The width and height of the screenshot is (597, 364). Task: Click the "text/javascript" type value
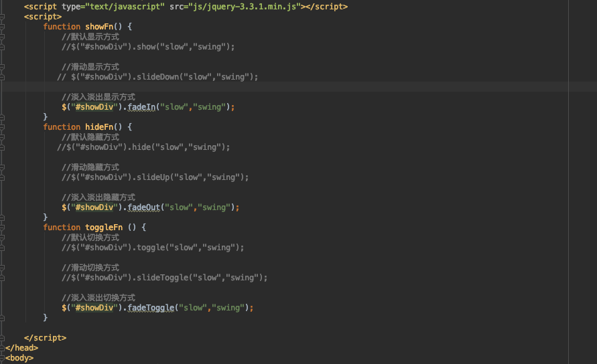(125, 7)
